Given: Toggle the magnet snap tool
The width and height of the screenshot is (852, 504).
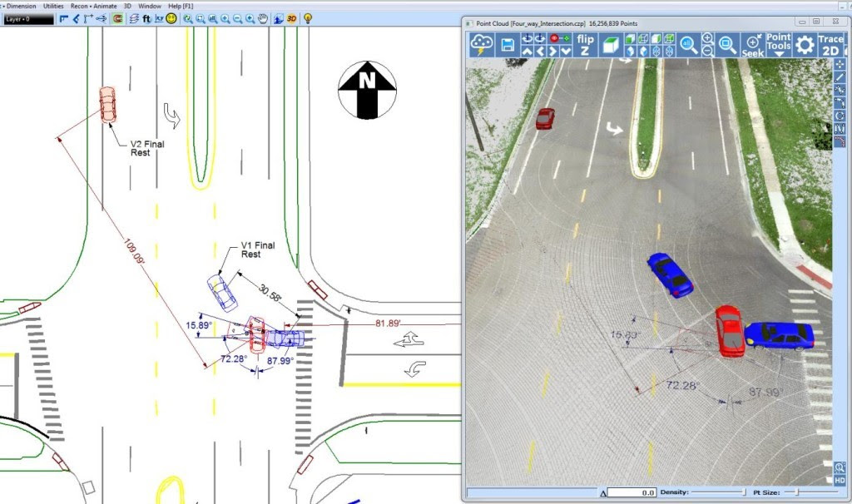Looking at the screenshot, I should [117, 19].
